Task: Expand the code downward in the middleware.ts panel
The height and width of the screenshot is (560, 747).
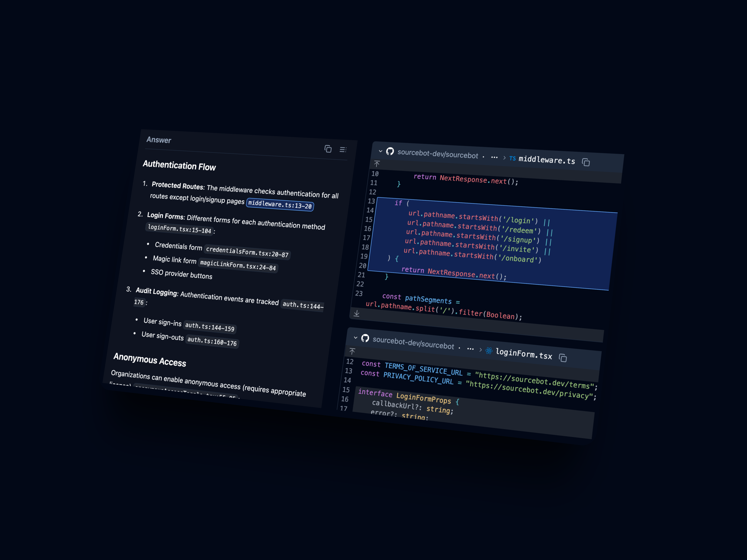Action: click(357, 313)
